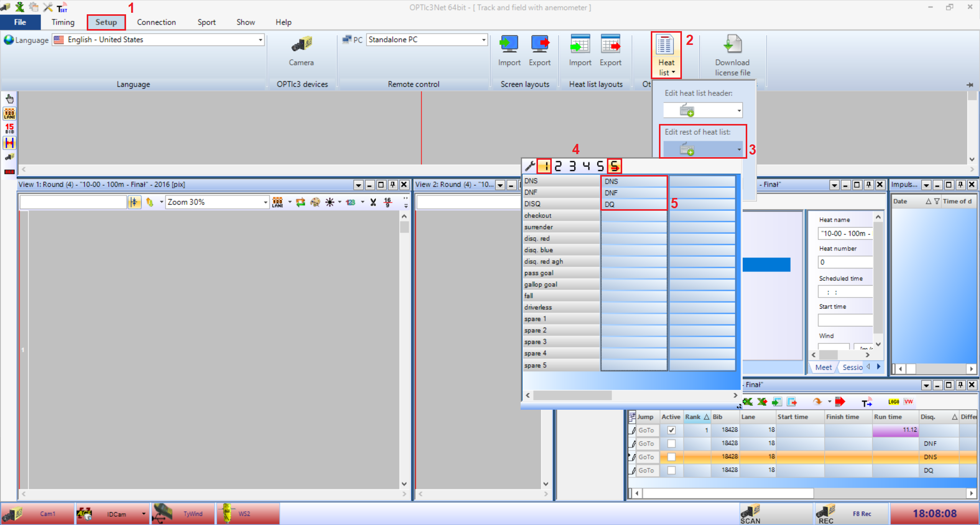
Task: Click the T send-time icon in results toolbar
Action: [x=867, y=403]
